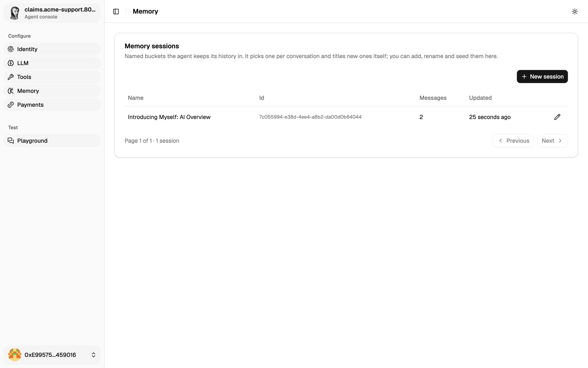Click the Memory sessions heading
This screenshot has height=368, width=588.
(152, 46)
